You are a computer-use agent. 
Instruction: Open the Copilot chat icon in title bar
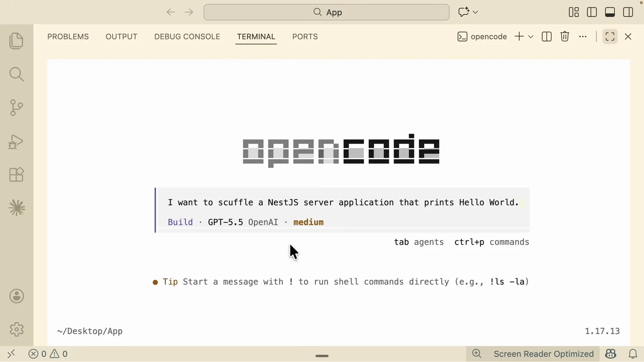(464, 12)
